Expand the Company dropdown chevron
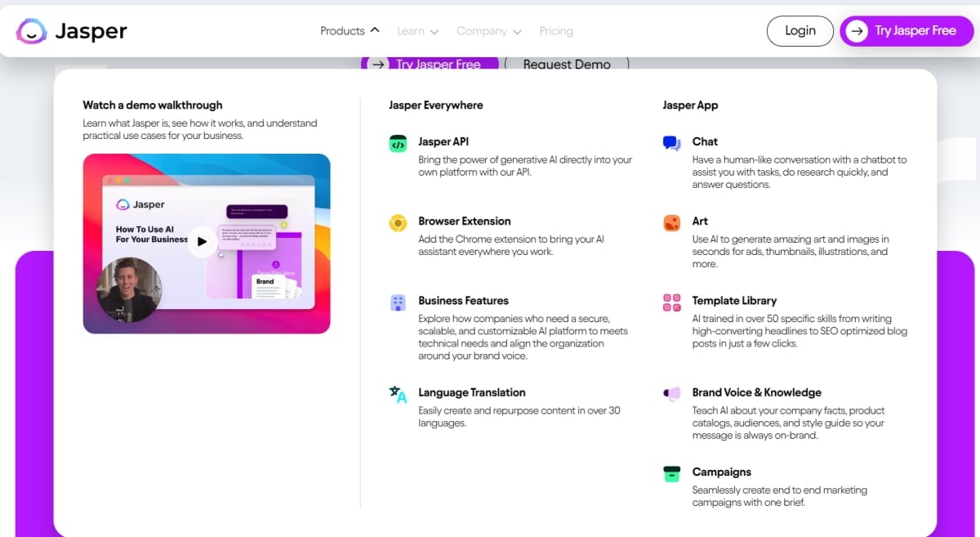 [x=517, y=32]
